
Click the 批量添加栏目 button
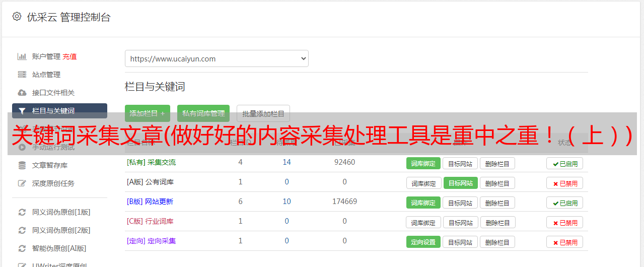pos(263,114)
